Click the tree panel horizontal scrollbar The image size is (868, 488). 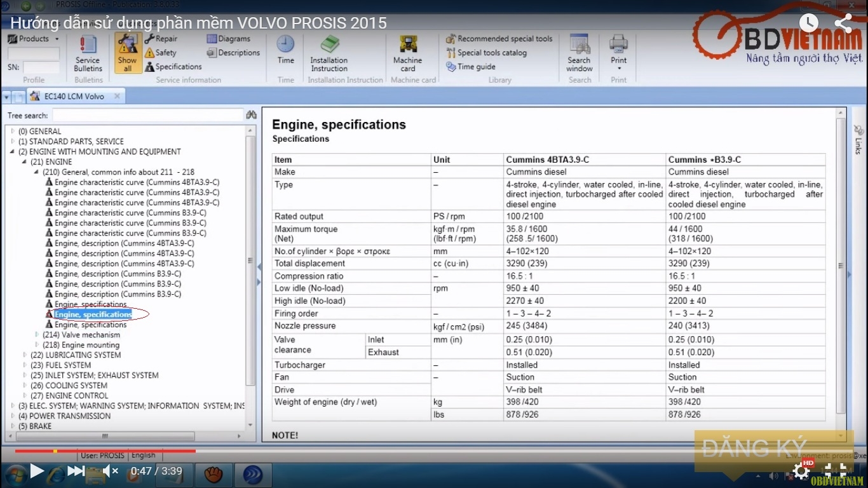[105, 437]
